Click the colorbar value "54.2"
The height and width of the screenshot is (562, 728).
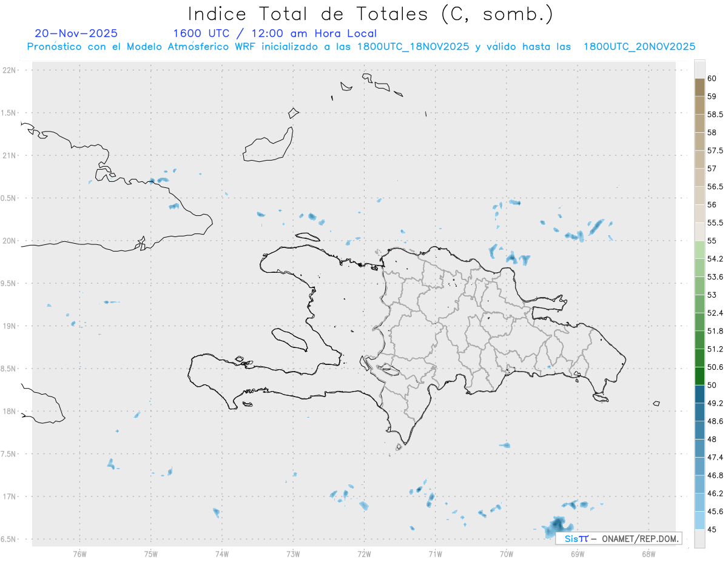715,259
